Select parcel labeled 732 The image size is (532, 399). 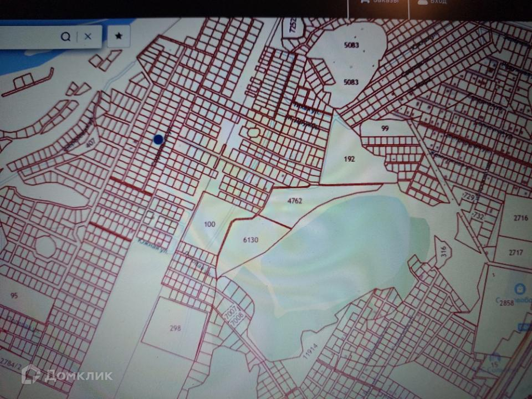tap(478, 216)
